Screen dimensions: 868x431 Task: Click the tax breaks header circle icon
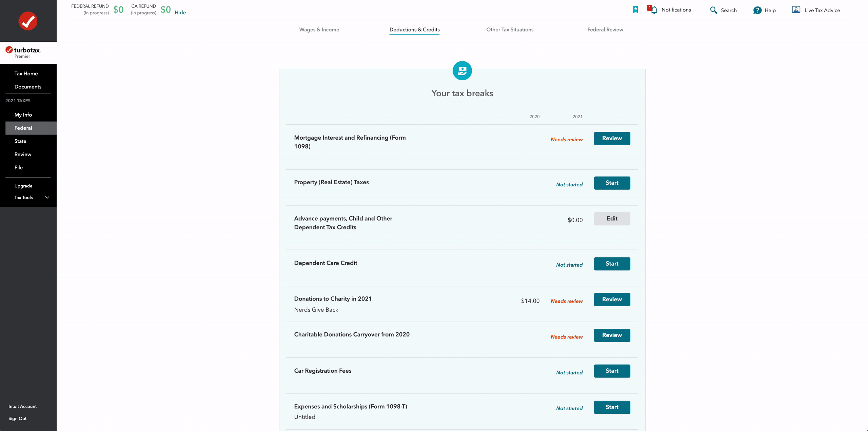tap(462, 70)
